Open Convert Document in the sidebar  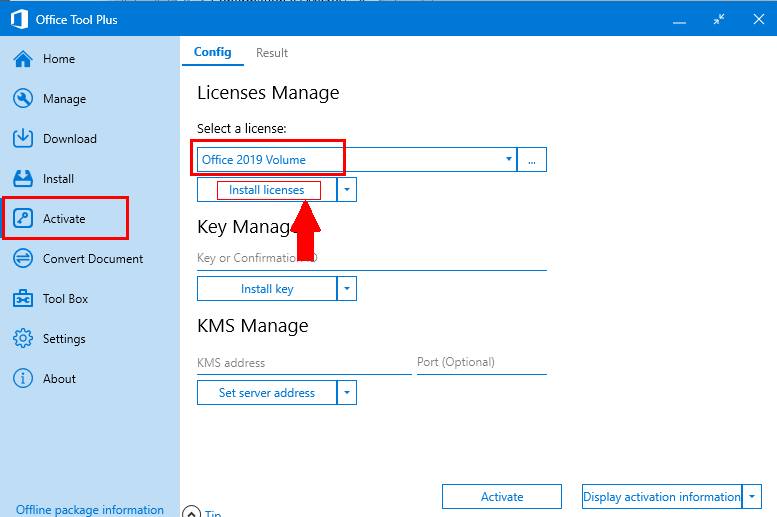93,259
